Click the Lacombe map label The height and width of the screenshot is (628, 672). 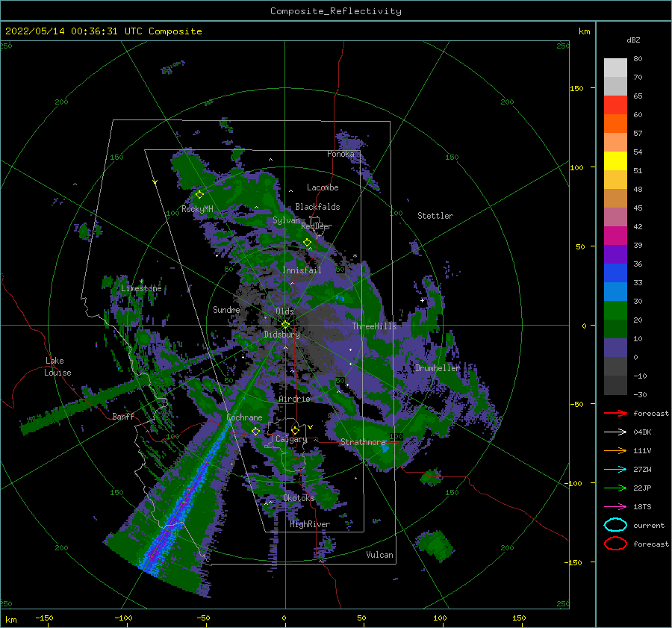323,187
